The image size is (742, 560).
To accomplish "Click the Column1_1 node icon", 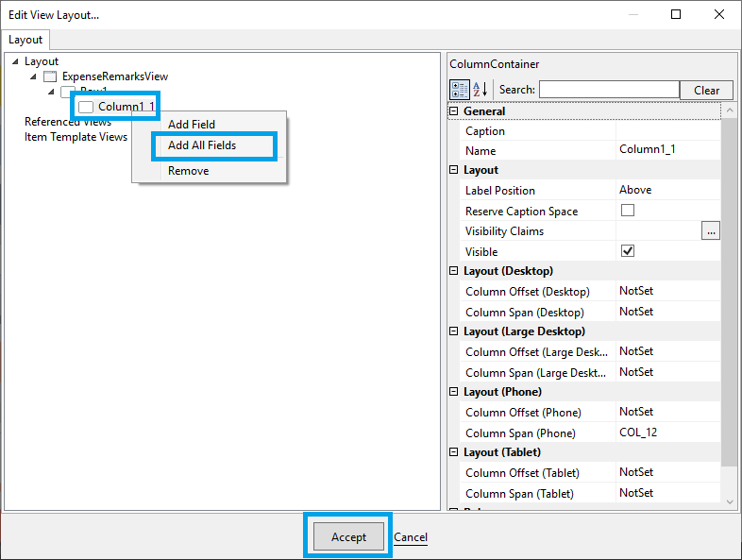I will (86, 107).
